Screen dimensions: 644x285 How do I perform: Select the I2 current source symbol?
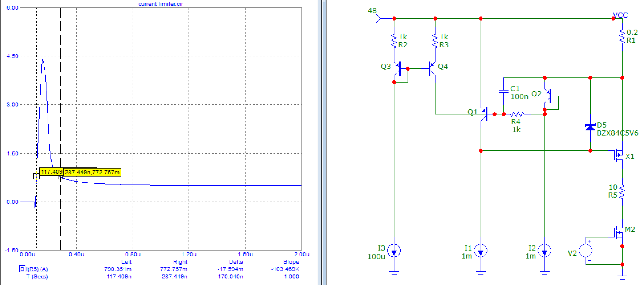(544, 251)
